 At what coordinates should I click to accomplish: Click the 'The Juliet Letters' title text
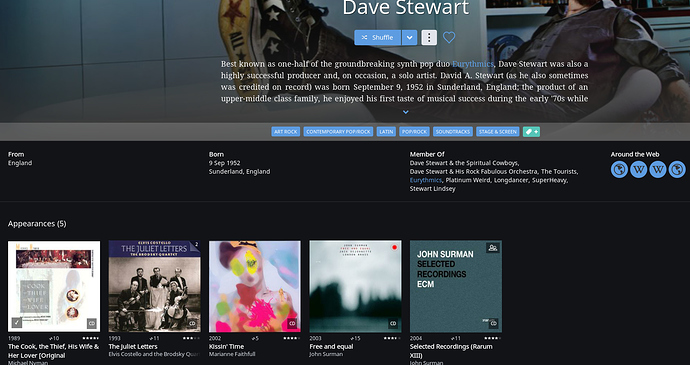click(133, 347)
